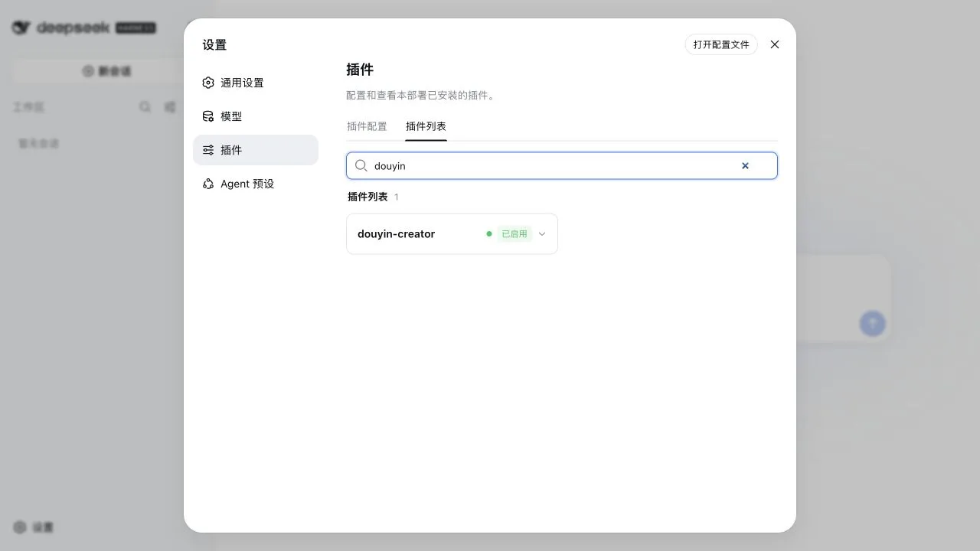Open 通用设置 in the settings sidebar
The image size is (980, 551).
[x=255, y=83]
